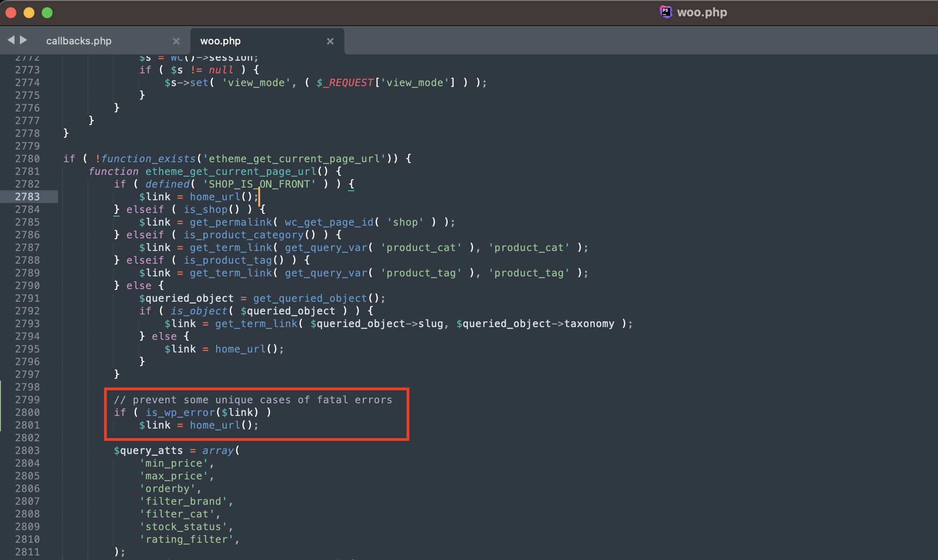
Task: Click wc_get_page_id on line 2785
Action: (329, 222)
